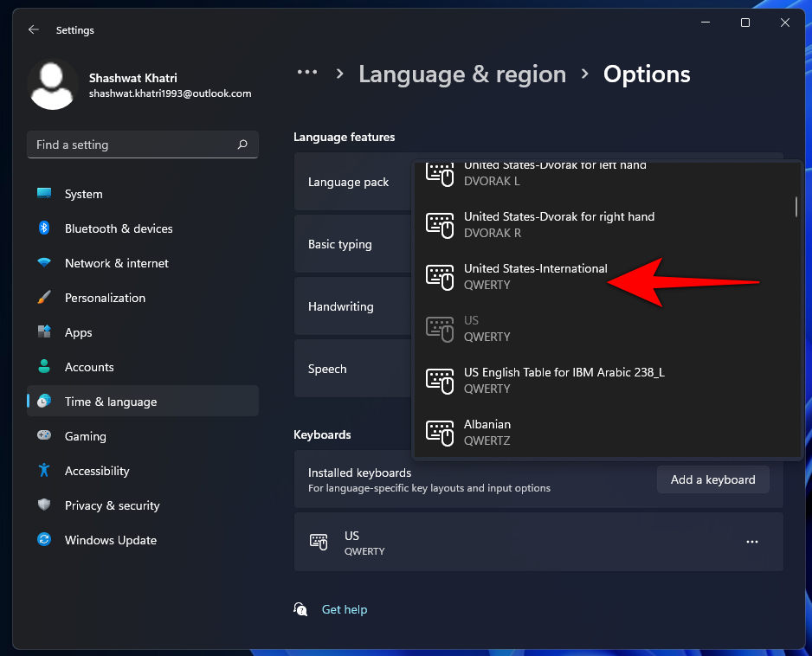Select the Personalization paintbrush icon

coord(44,298)
